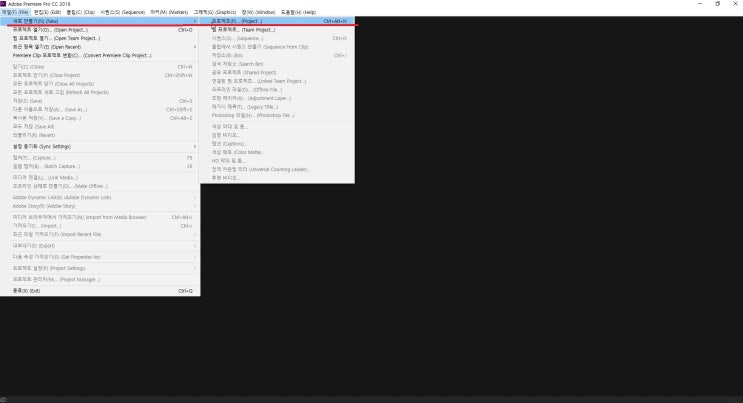Image resolution: width=743 pixels, height=403 pixels.
Task: Select Convert Premiere Clip Project
Action: click(100, 55)
